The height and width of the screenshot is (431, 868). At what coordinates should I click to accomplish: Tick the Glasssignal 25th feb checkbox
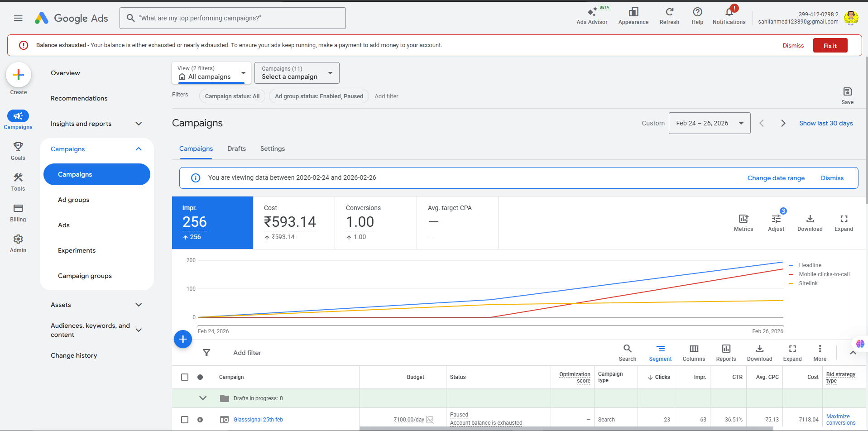pyautogui.click(x=185, y=420)
